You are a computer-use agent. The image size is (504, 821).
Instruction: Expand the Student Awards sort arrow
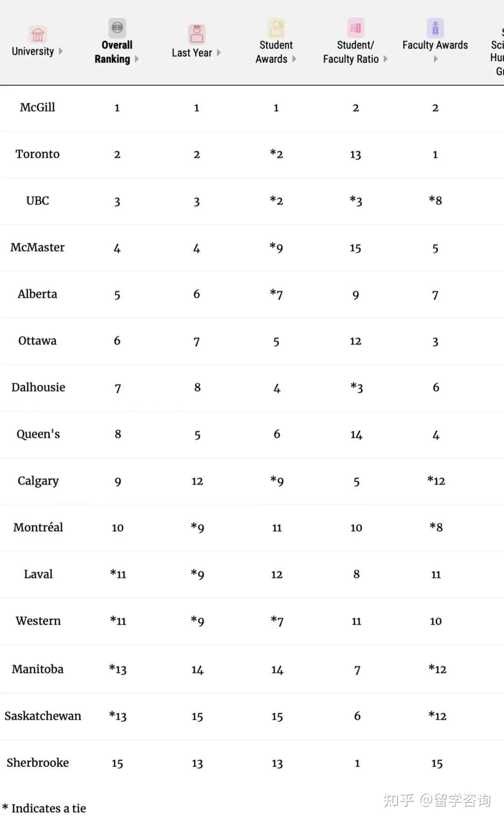294,59
